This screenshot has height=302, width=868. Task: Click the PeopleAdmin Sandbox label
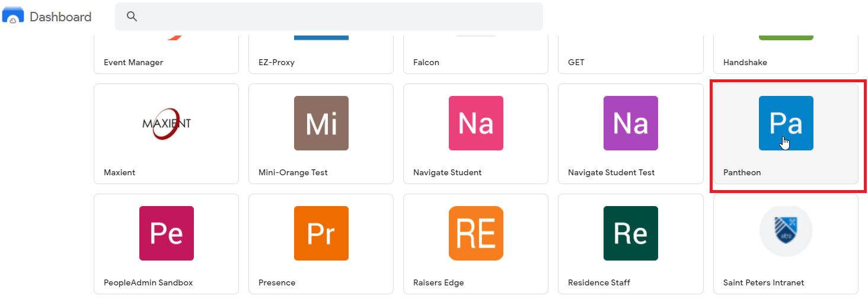[148, 282]
